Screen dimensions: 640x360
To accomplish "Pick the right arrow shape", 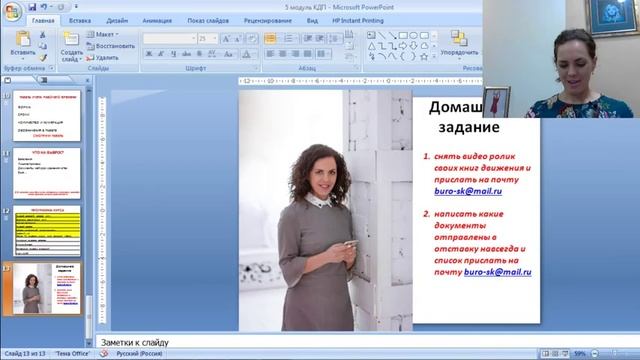I will click(x=403, y=46).
